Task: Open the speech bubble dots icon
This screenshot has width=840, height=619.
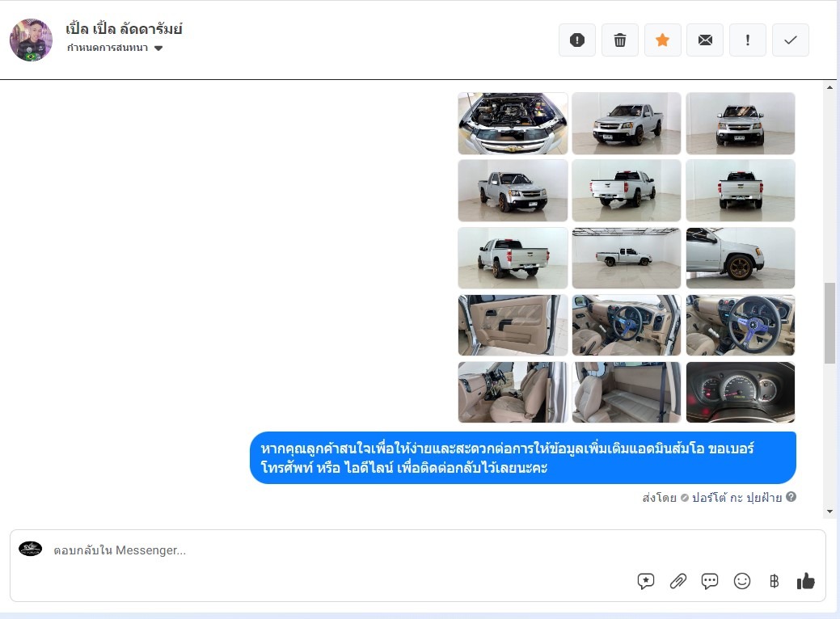Action: 710,581
